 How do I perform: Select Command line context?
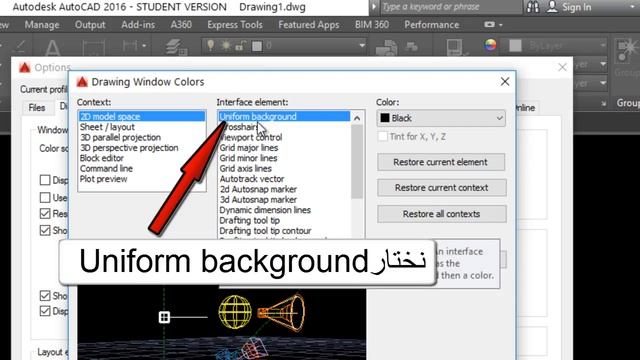106,169
